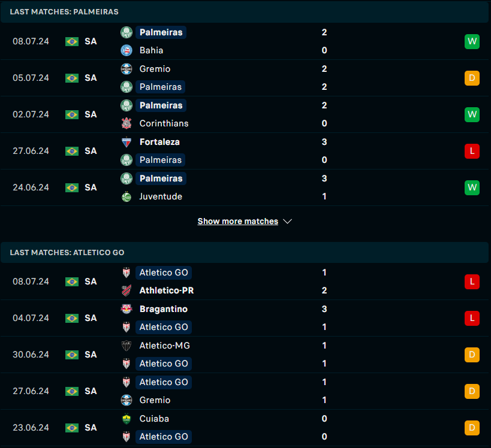Select the 24.06.24 match date
491x448 pixels.
click(x=31, y=187)
